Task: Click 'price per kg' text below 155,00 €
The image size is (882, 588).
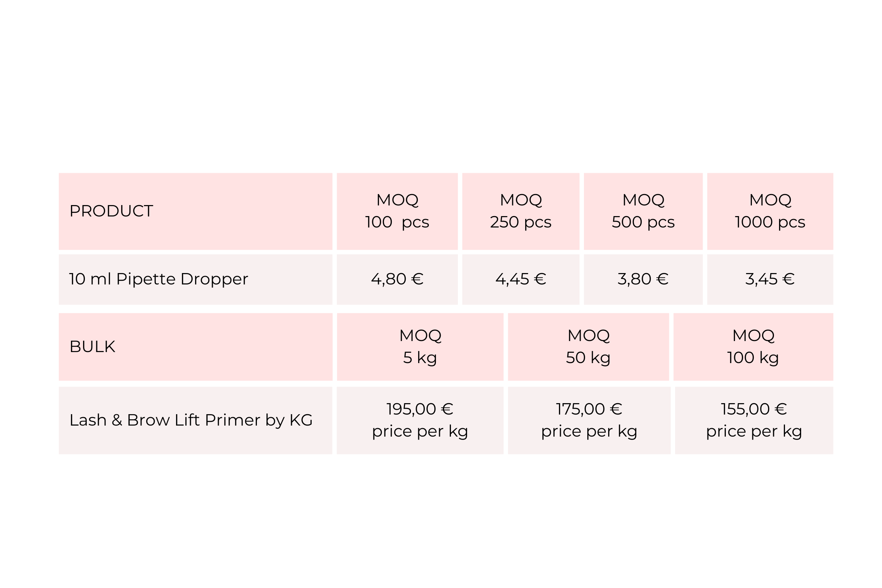Action: 754,431
